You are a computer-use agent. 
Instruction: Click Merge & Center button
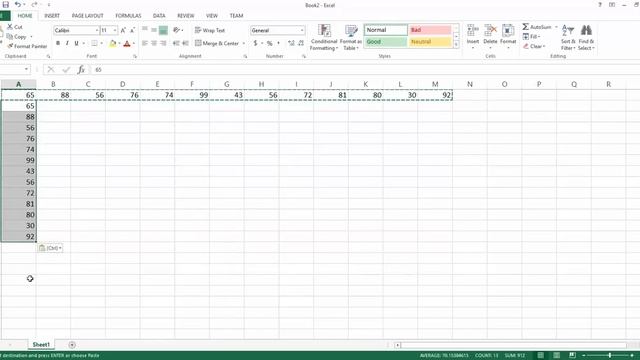[217, 43]
